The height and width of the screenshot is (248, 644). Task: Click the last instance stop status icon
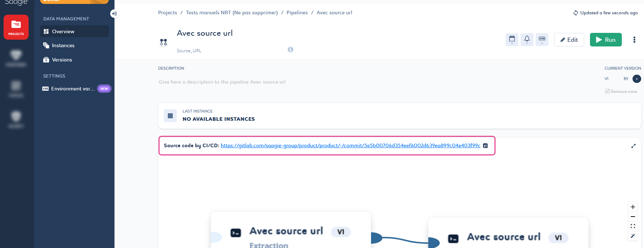(170, 116)
